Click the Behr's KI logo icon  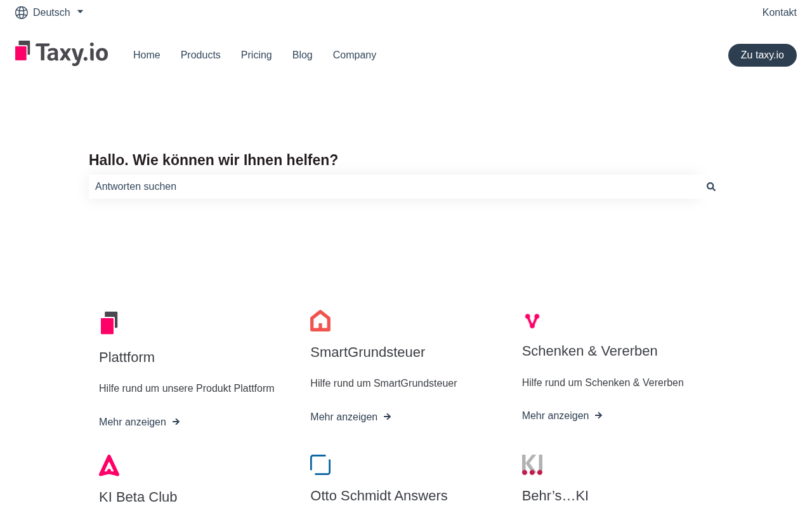[x=532, y=465]
